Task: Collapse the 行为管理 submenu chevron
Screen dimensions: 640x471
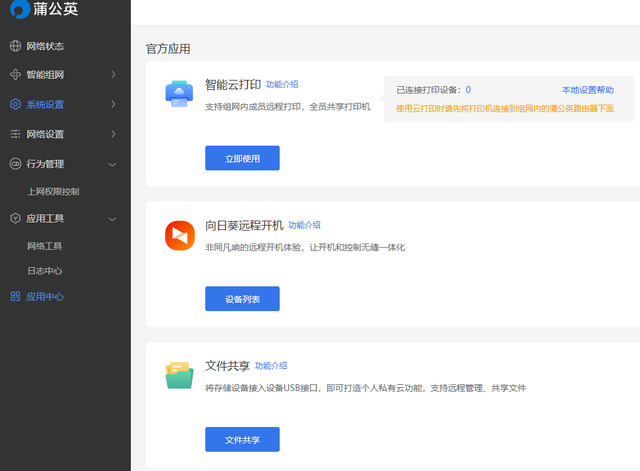Action: tap(112, 164)
